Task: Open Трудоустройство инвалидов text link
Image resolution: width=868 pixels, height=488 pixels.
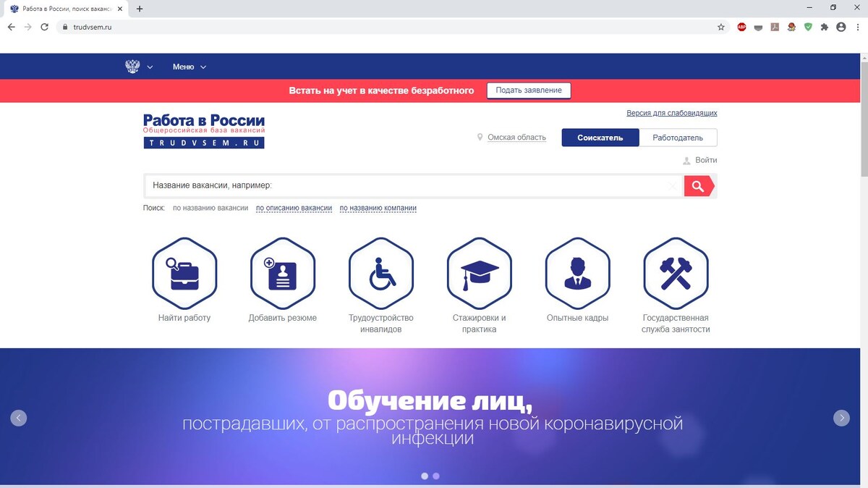Action: pos(381,324)
